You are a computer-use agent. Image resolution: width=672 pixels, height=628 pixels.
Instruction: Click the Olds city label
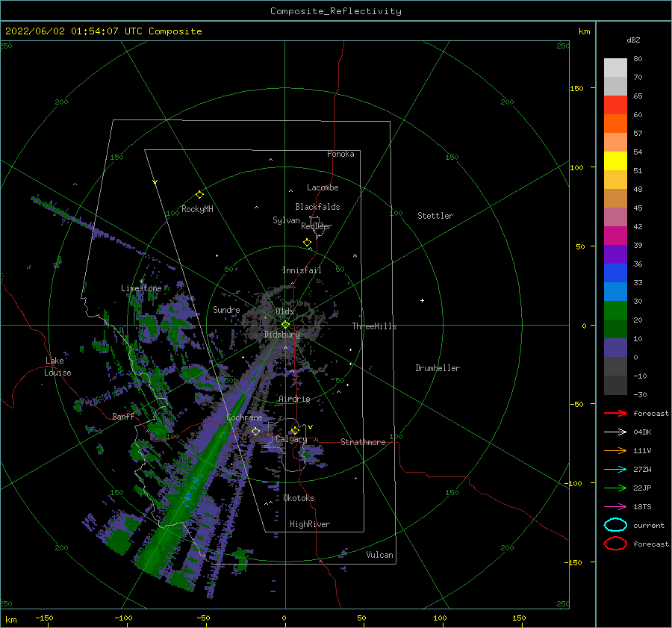click(284, 311)
